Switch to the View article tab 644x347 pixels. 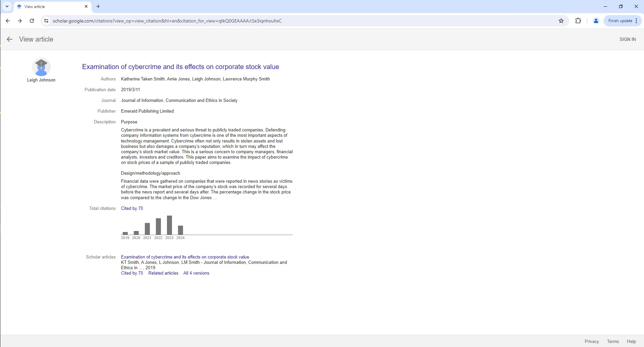tap(47, 6)
